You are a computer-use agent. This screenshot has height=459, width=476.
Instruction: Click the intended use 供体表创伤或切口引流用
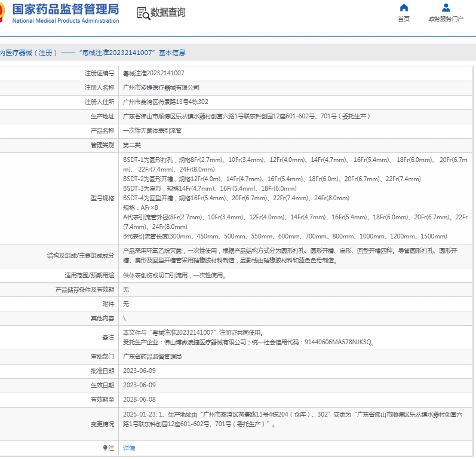(174, 276)
